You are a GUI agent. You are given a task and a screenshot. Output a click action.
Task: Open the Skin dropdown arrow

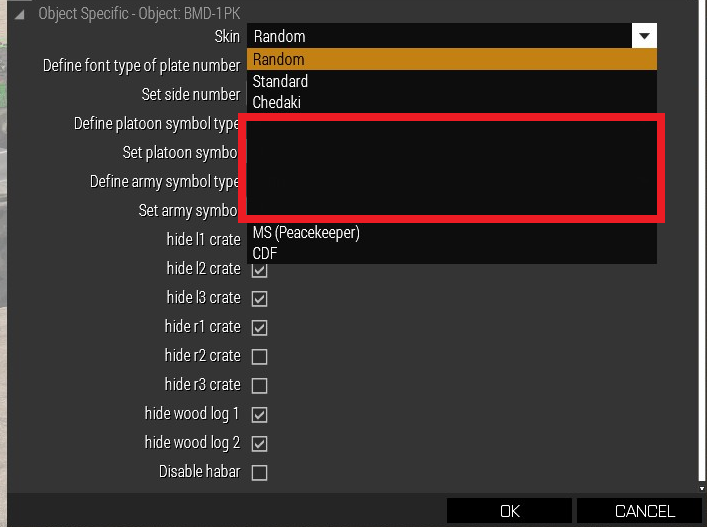pos(645,36)
